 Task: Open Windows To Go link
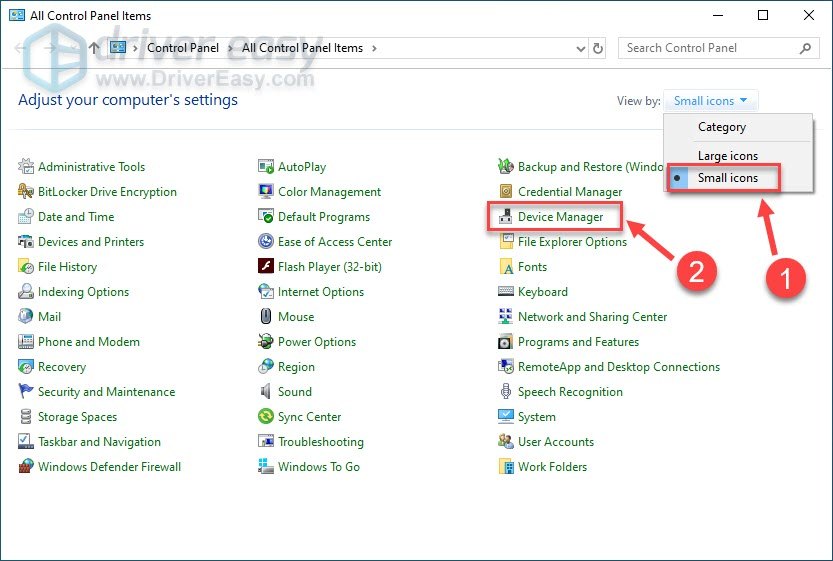pyautogui.click(x=319, y=466)
